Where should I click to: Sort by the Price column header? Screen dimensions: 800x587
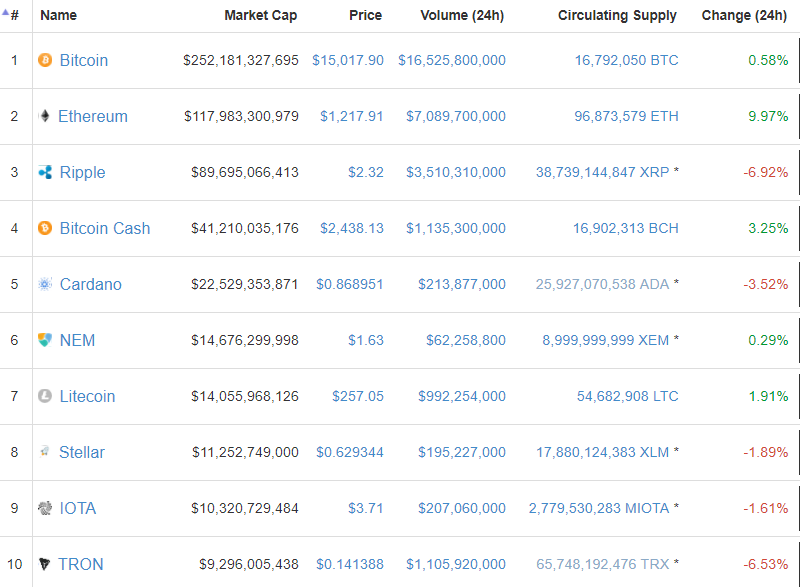click(365, 15)
